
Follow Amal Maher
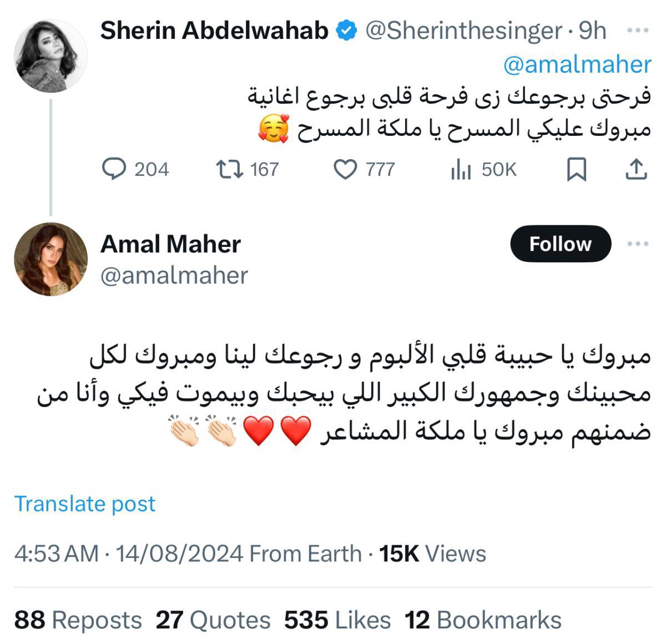[x=560, y=244]
